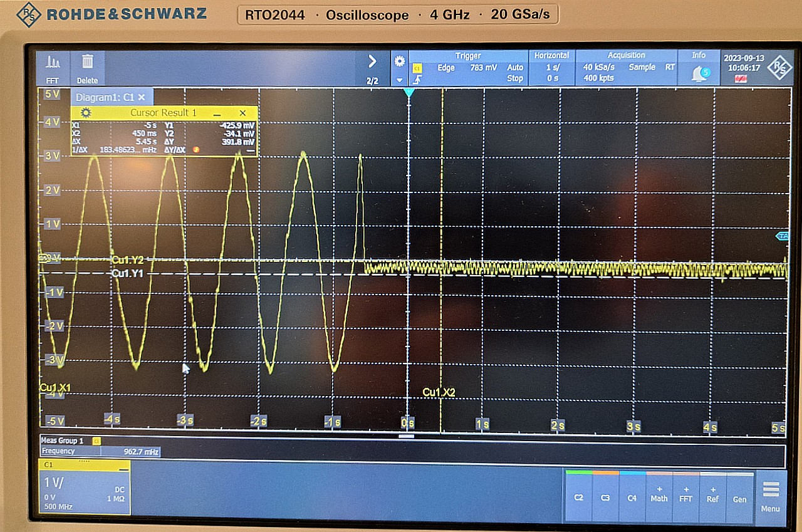Enable channel C3
802x532 pixels.
pos(605,498)
